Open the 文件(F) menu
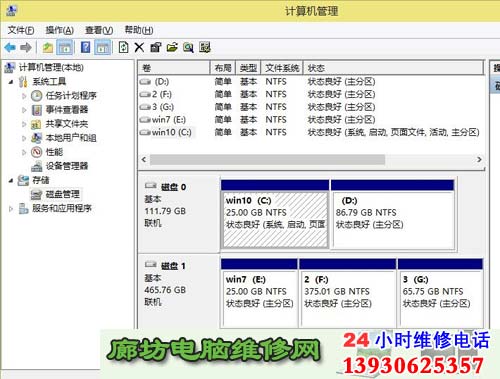Viewport: 500px width, 379px height. pyautogui.click(x=21, y=30)
